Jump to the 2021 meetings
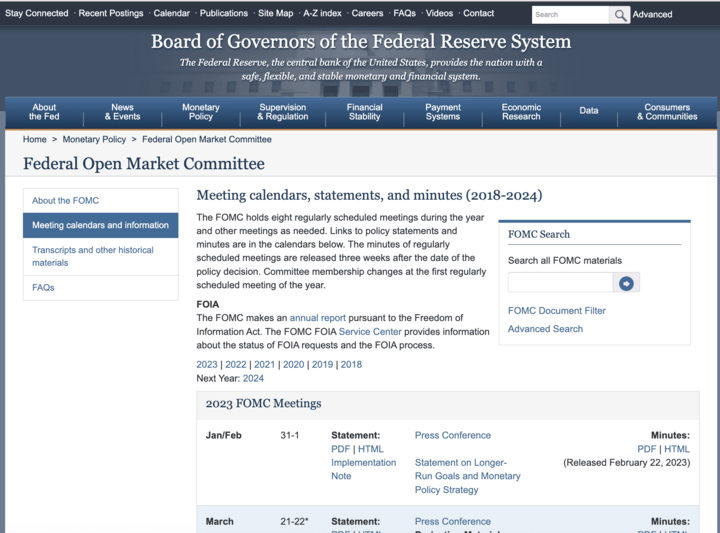 (x=264, y=365)
